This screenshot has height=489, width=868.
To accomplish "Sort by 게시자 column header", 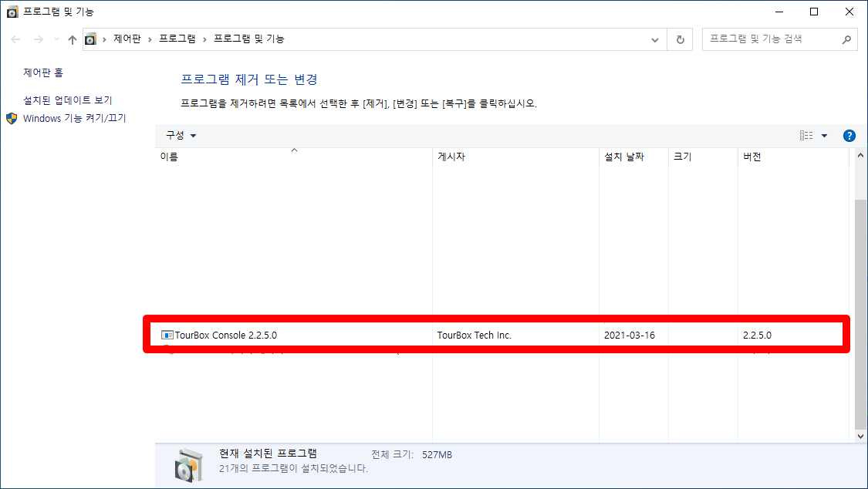I will 515,157.
